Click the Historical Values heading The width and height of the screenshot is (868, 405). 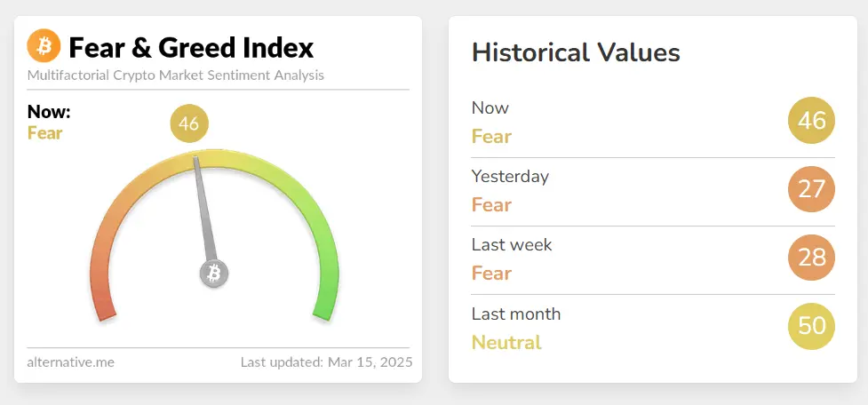(x=576, y=52)
